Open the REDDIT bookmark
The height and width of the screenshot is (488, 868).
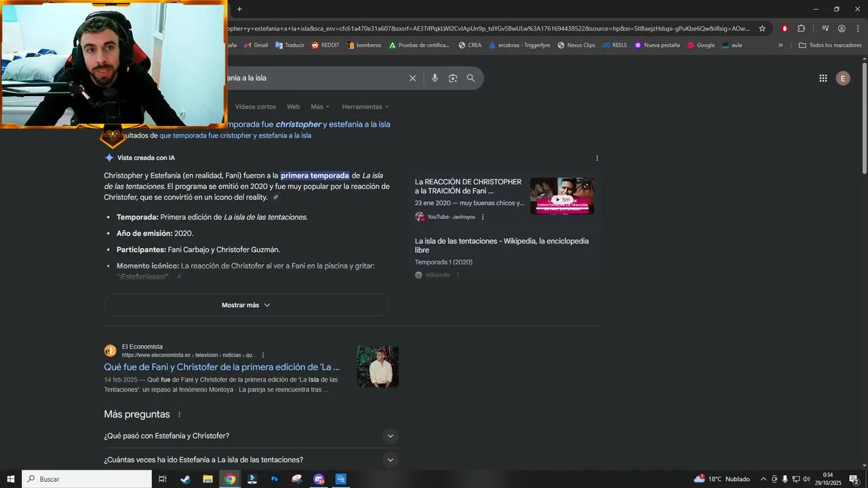pos(325,45)
